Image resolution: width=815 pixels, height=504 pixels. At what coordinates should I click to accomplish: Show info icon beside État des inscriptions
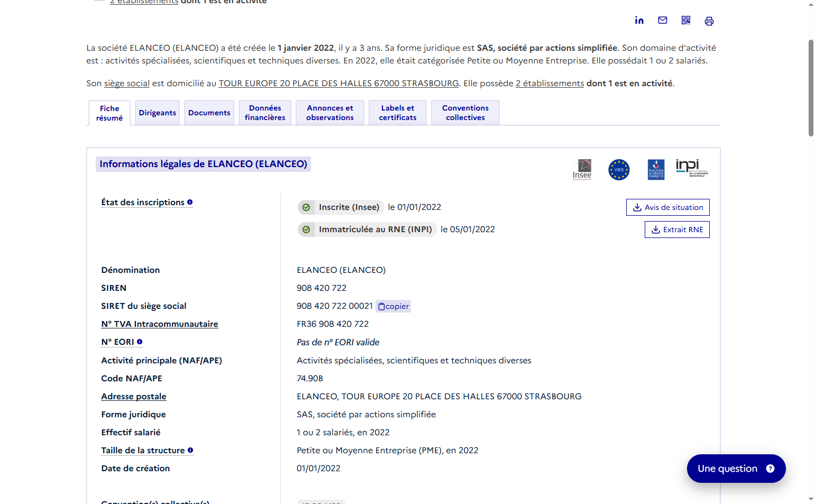point(190,202)
